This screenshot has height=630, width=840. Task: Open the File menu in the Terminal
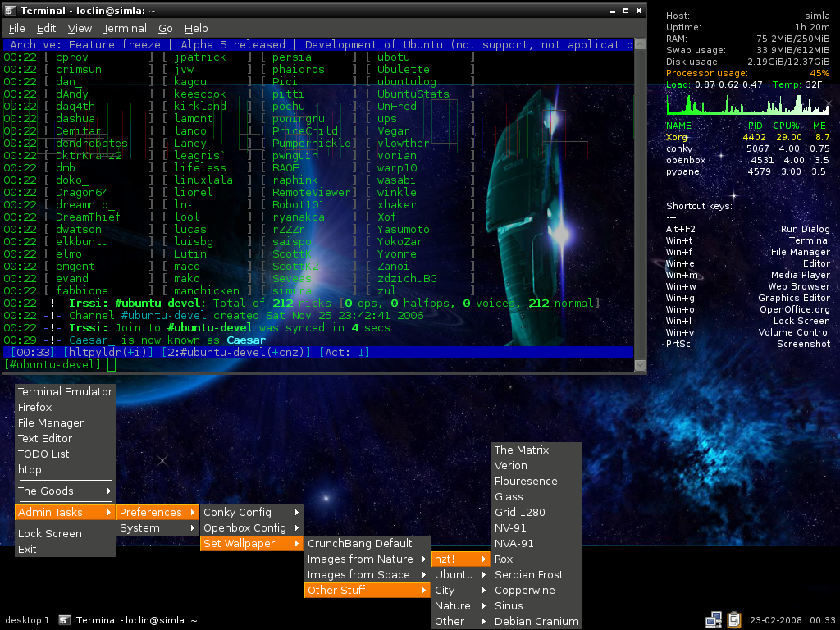pos(16,27)
